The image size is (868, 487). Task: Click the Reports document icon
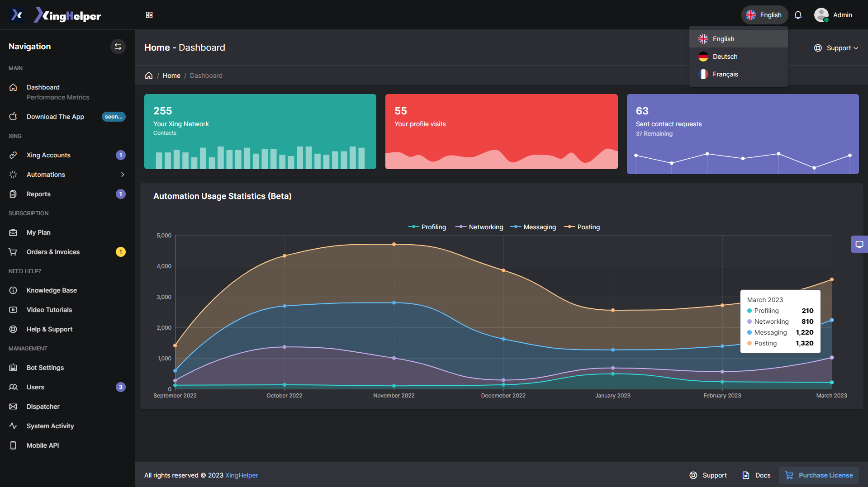pos(13,194)
